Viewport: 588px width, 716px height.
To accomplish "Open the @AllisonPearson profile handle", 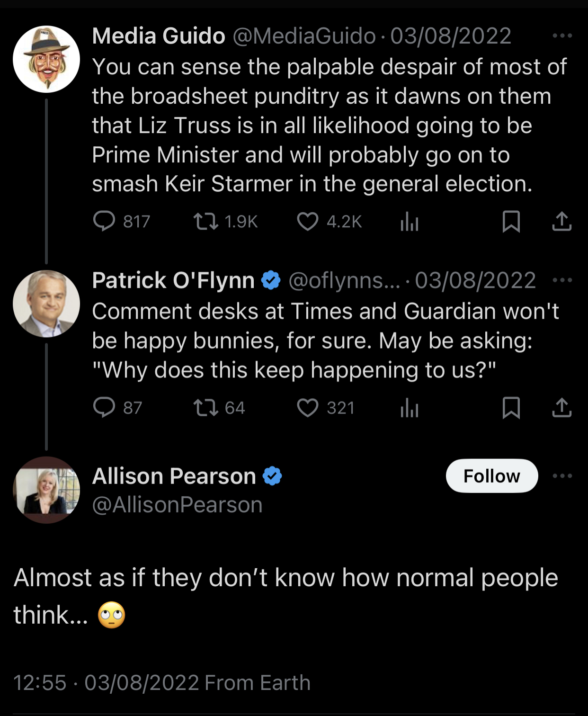I will pos(177,505).
